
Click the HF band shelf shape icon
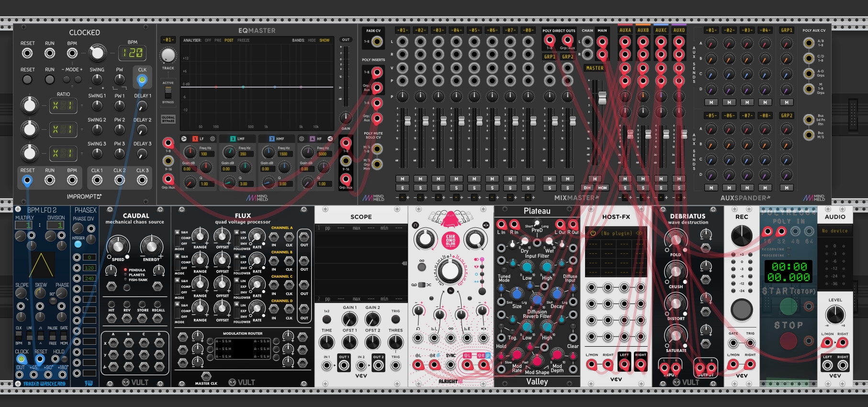(x=330, y=139)
